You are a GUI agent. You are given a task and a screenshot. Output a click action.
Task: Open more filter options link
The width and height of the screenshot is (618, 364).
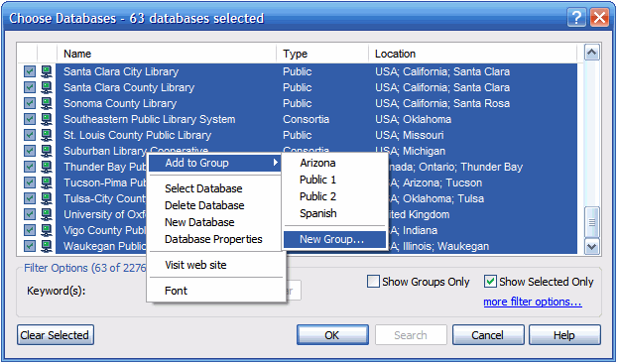(533, 302)
